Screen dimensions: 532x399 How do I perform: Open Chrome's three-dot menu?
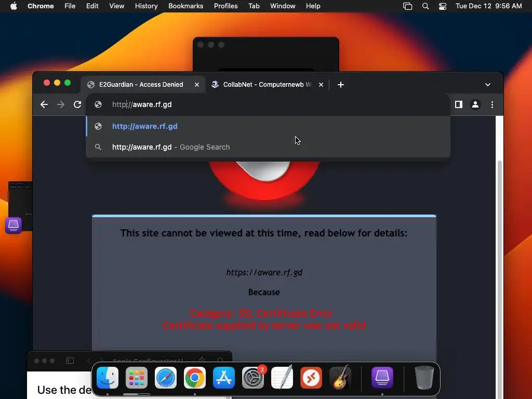493,104
